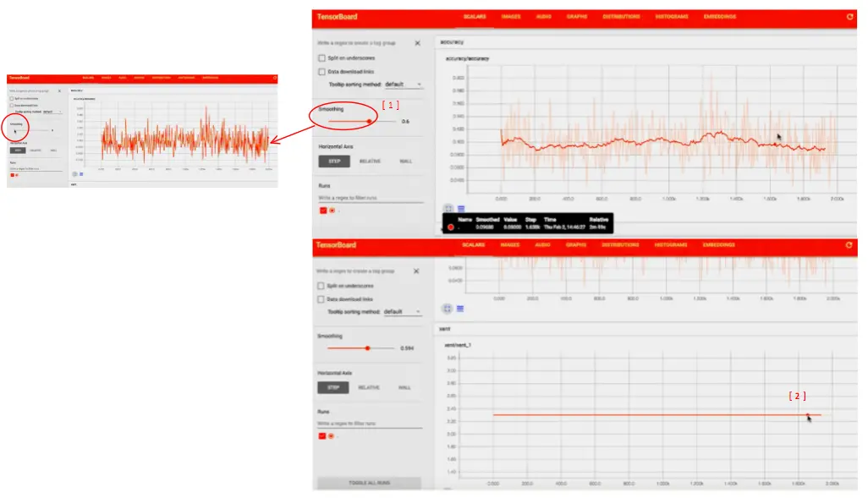Open SCALARS tab in top window
Viewport: 868px width, 498px height.
point(475,17)
